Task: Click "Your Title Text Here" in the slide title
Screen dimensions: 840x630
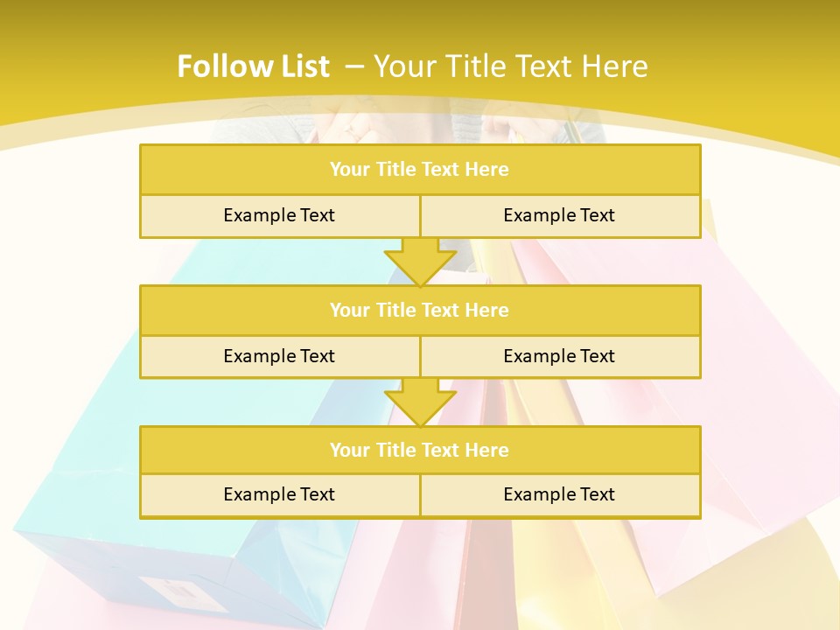Action: coord(511,66)
